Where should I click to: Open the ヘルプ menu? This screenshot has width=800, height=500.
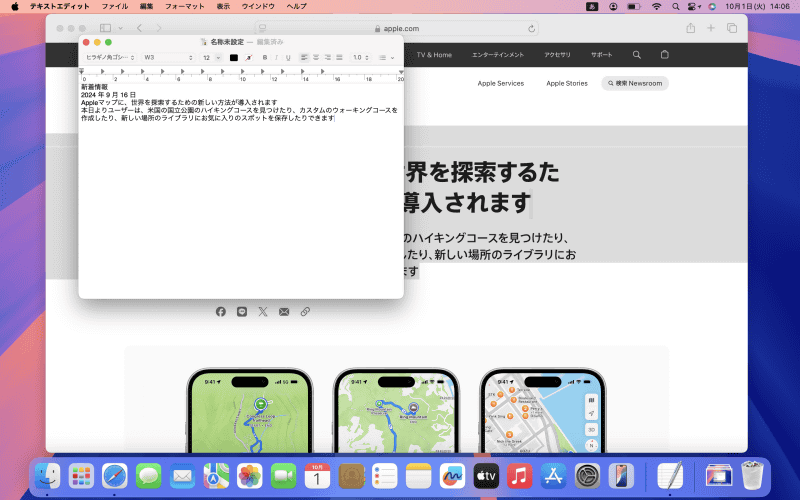pyautogui.click(x=296, y=7)
